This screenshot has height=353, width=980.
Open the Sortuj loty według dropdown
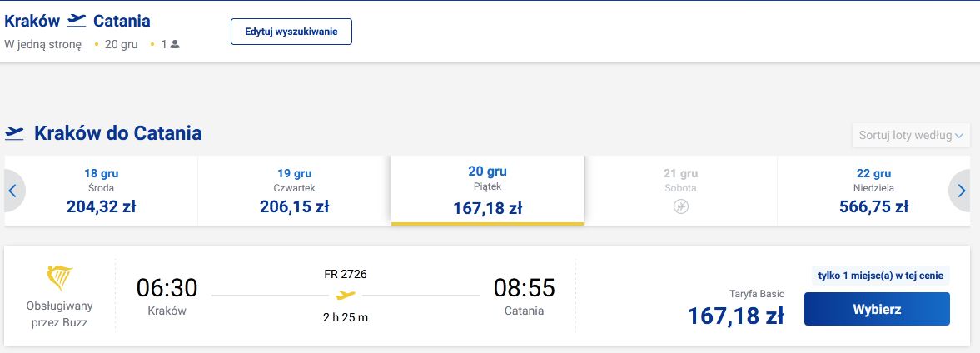point(910,135)
